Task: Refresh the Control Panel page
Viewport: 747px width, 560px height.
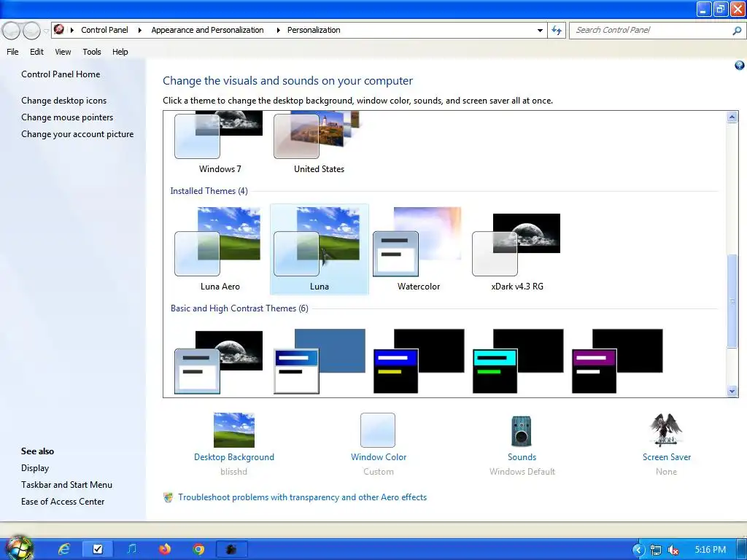Action: coord(557,31)
